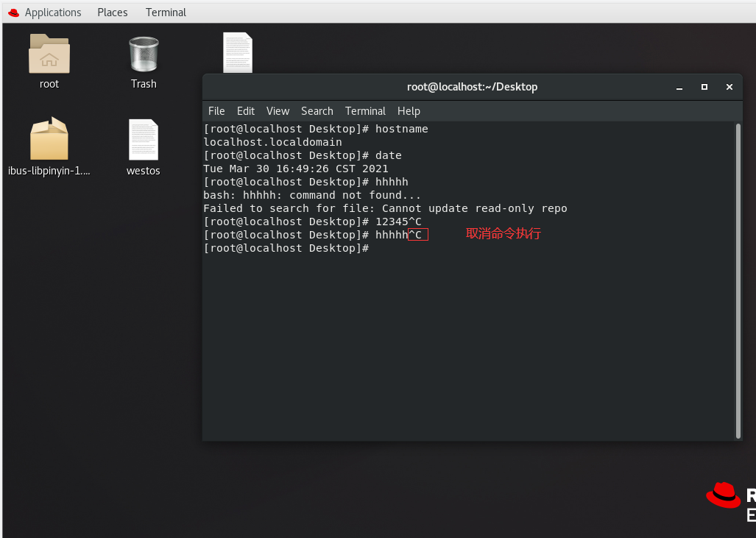Click the terminal title root@localhost:~/Desktop
The height and width of the screenshot is (538, 756).
point(472,87)
